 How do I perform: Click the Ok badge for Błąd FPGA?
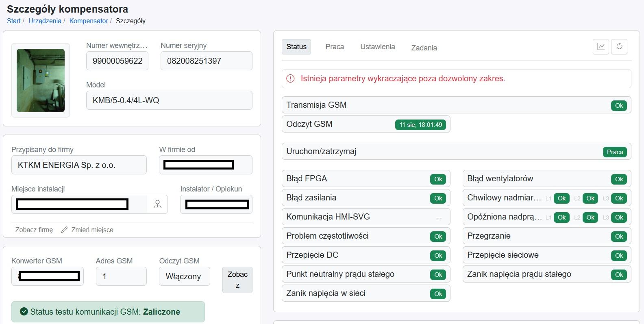click(438, 179)
